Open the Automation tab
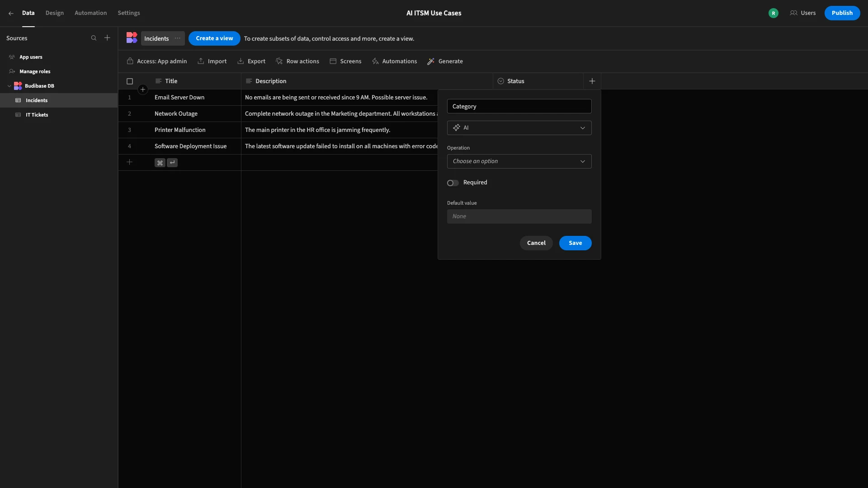 [91, 13]
